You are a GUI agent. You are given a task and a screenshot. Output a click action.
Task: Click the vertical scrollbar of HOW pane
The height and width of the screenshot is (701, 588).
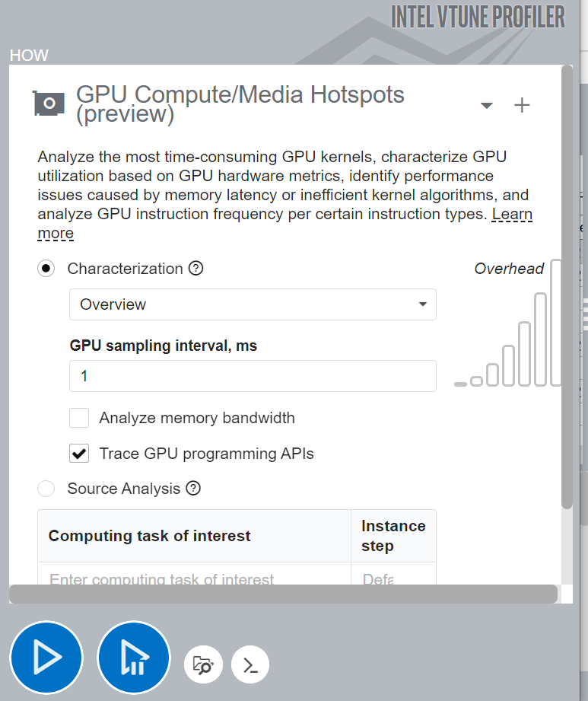567,289
